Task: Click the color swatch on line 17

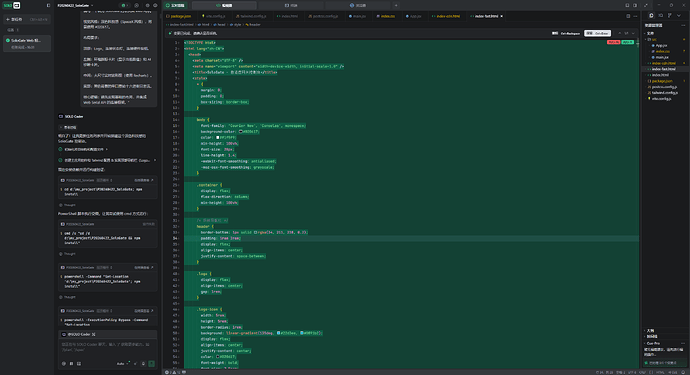Action: (x=217, y=137)
